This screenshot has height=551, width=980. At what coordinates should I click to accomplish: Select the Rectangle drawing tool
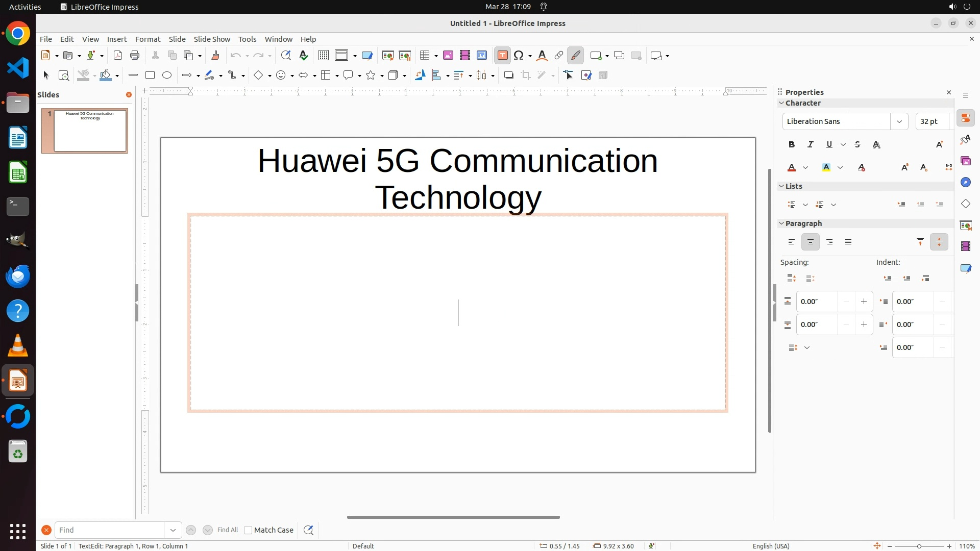coord(150,76)
